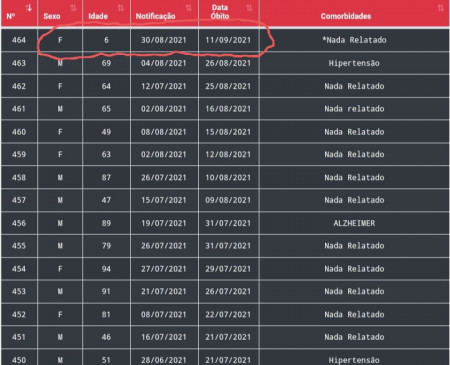450x365 pixels.
Task: Click the ALZHEIMER comorbidity cell
Action: [354, 223]
